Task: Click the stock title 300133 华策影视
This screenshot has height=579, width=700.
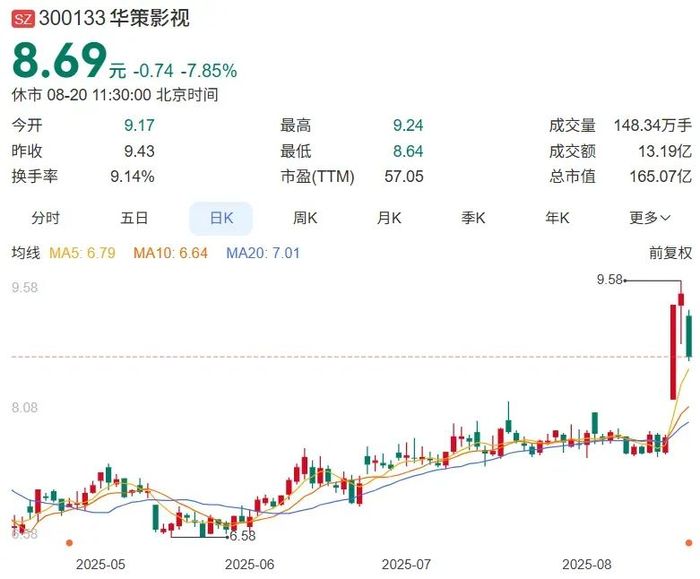Action: coord(114,19)
